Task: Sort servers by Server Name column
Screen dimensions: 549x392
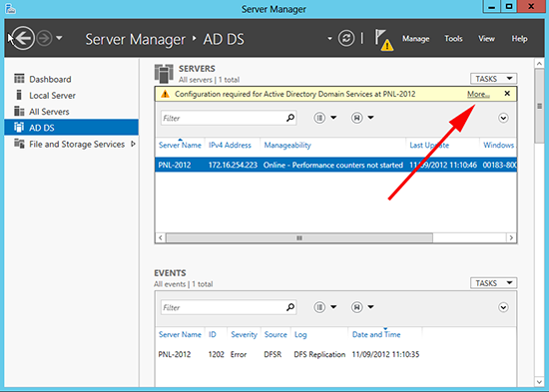Action: coord(180,145)
